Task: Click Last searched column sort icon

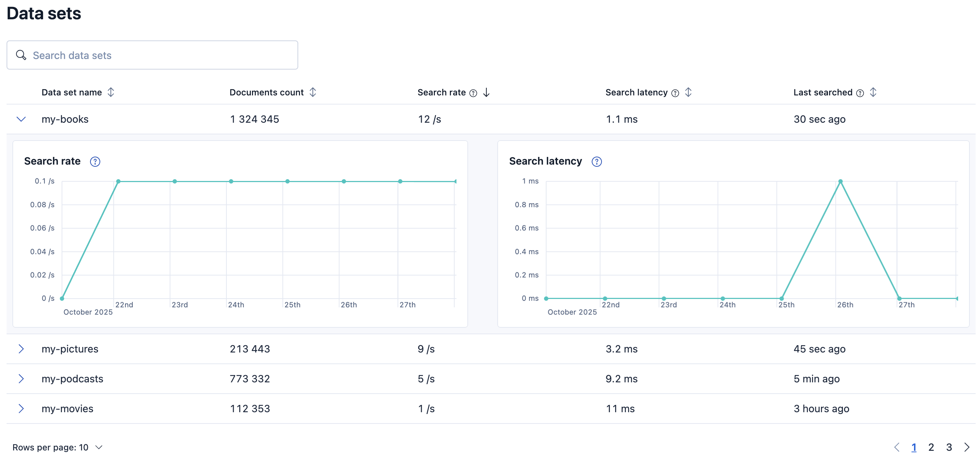Action: pos(873,92)
